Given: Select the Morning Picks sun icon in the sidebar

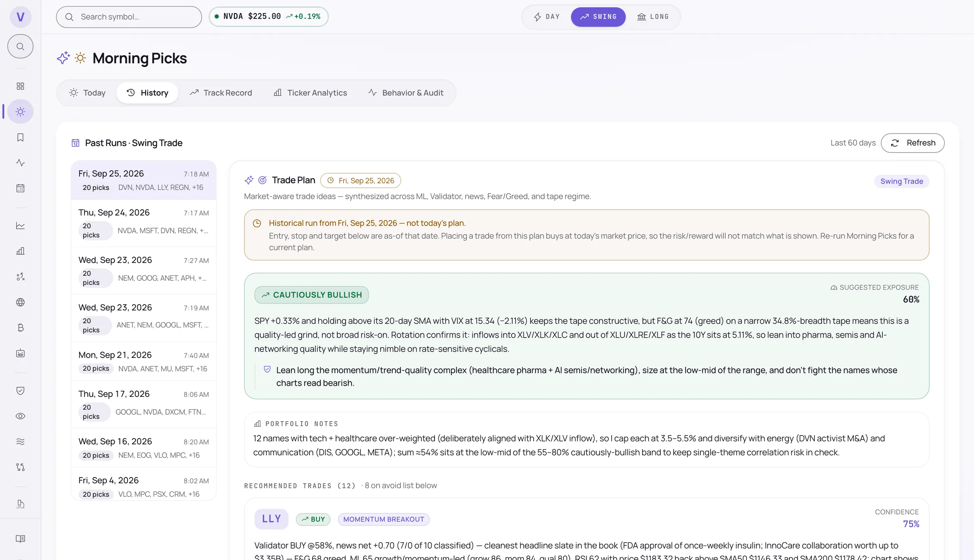Looking at the screenshot, I should coord(20,112).
